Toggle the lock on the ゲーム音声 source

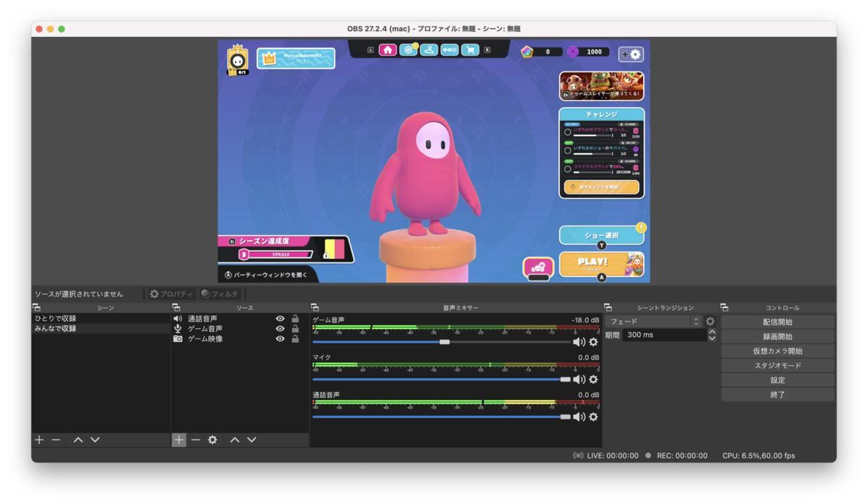pos(295,329)
